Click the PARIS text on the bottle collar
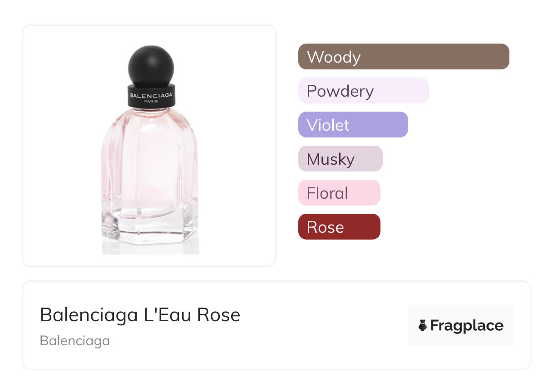The height and width of the screenshot is (392, 553). click(x=151, y=101)
